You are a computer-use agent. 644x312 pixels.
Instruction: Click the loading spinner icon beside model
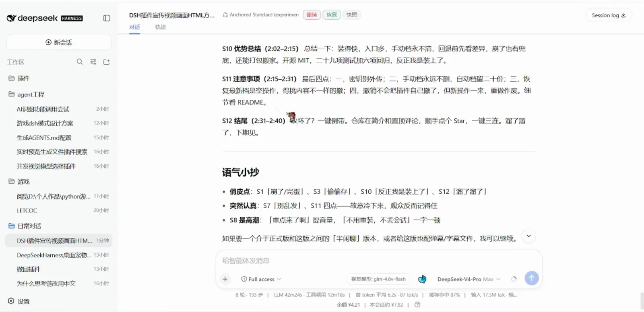point(514,279)
